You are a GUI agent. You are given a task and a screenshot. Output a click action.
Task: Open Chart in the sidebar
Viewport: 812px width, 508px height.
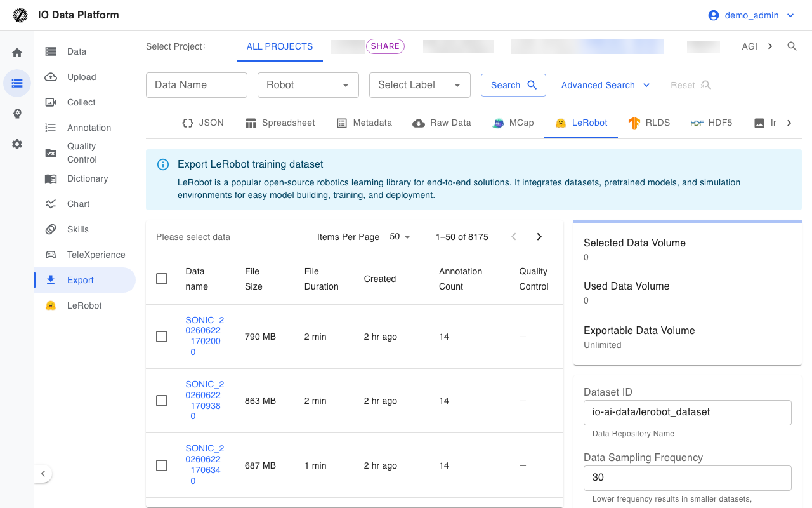point(85,204)
